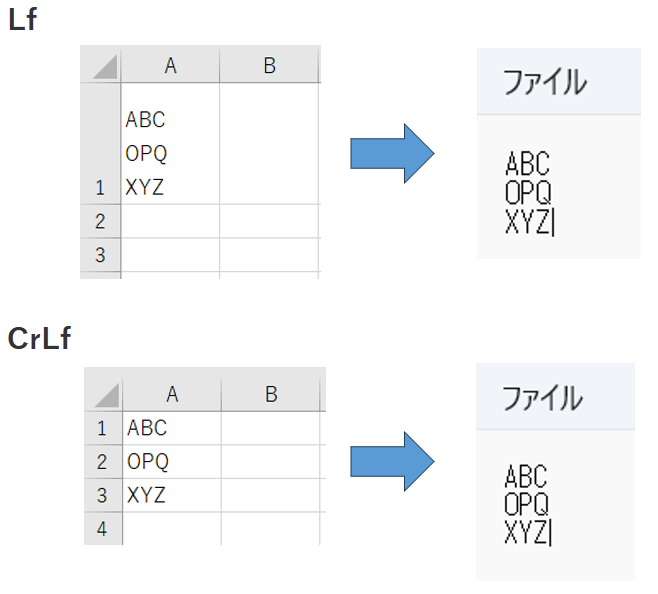Select column B header in the CrLf spreadsheet
The image size is (658, 594).
pyautogui.click(x=271, y=394)
